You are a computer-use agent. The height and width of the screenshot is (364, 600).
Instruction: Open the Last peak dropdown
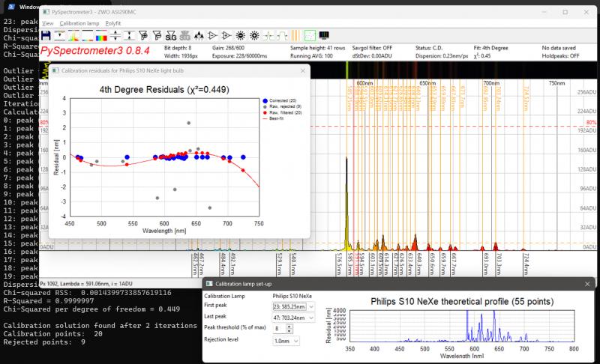point(311,318)
